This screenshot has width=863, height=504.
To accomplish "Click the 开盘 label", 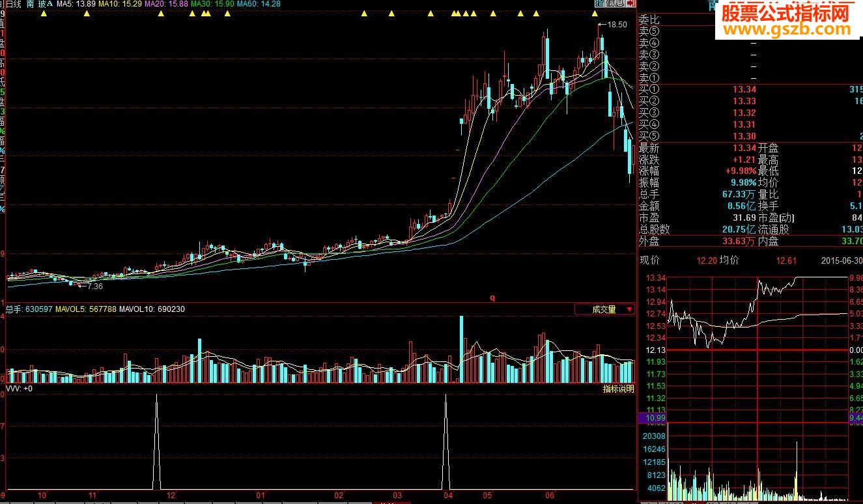I will point(769,148).
